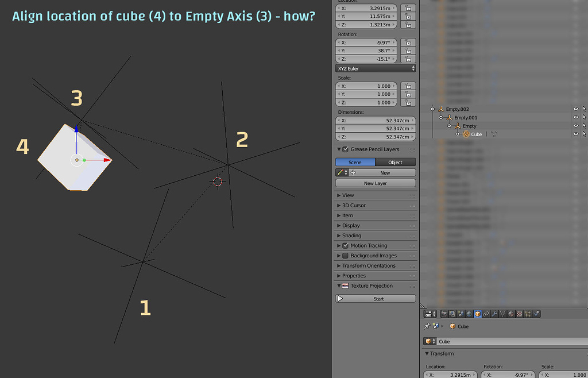Switch grease pencil source to Scene
Screen dimensions: 588x378
pos(355,163)
